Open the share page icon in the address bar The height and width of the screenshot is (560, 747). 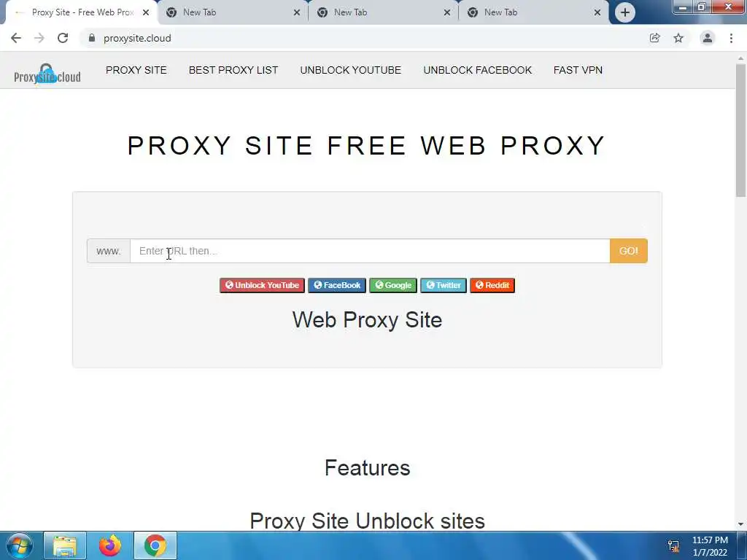[x=654, y=38]
